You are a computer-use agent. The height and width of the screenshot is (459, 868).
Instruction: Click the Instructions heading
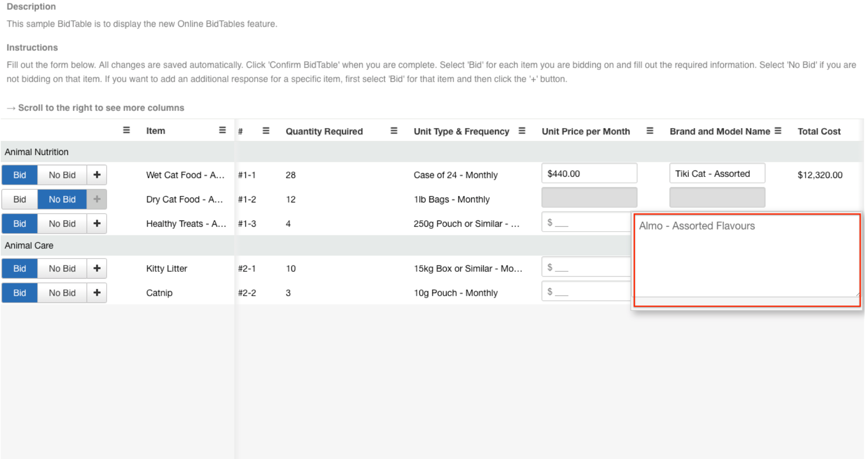(32, 47)
